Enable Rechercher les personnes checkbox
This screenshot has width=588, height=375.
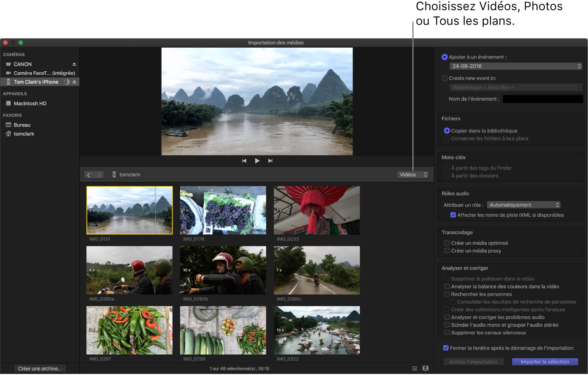point(447,294)
